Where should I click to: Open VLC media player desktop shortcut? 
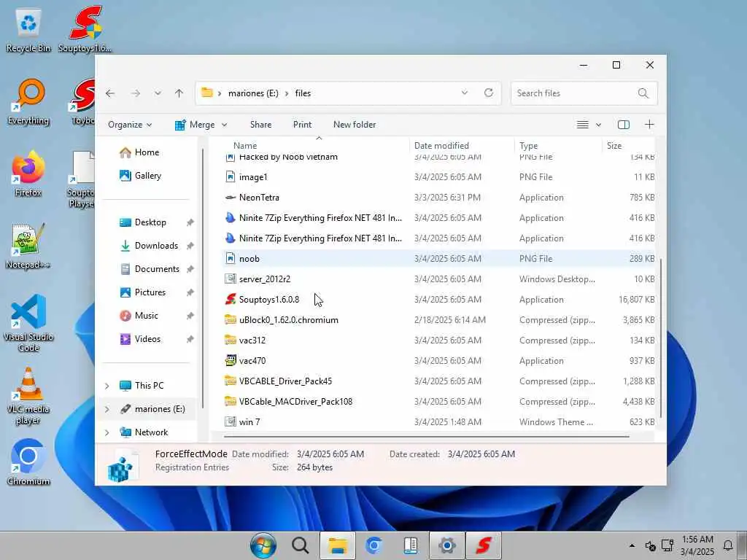[x=28, y=396]
